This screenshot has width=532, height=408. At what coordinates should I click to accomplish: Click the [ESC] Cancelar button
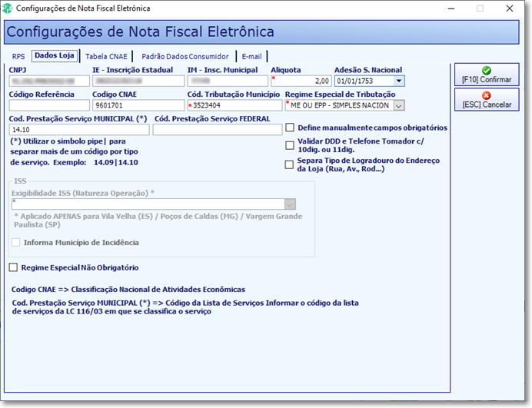487,99
